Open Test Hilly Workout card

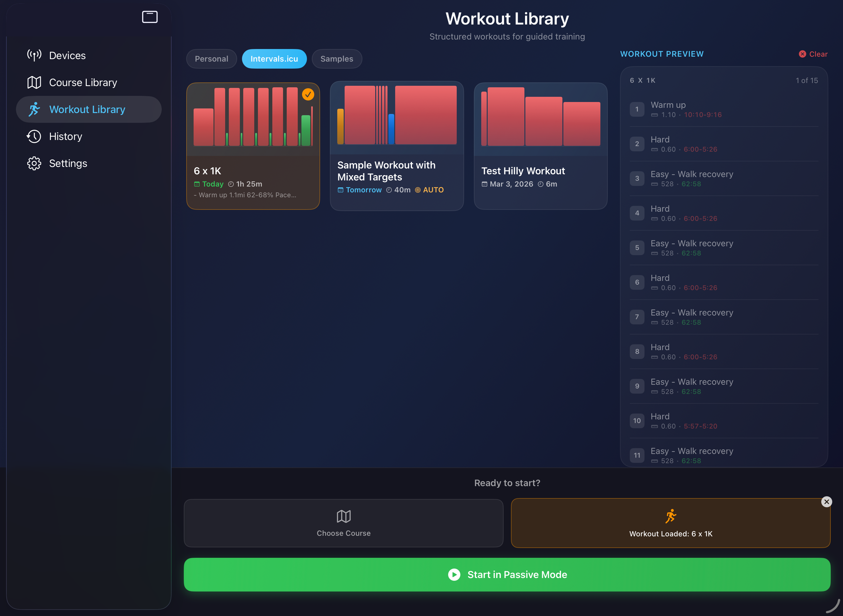click(540, 146)
